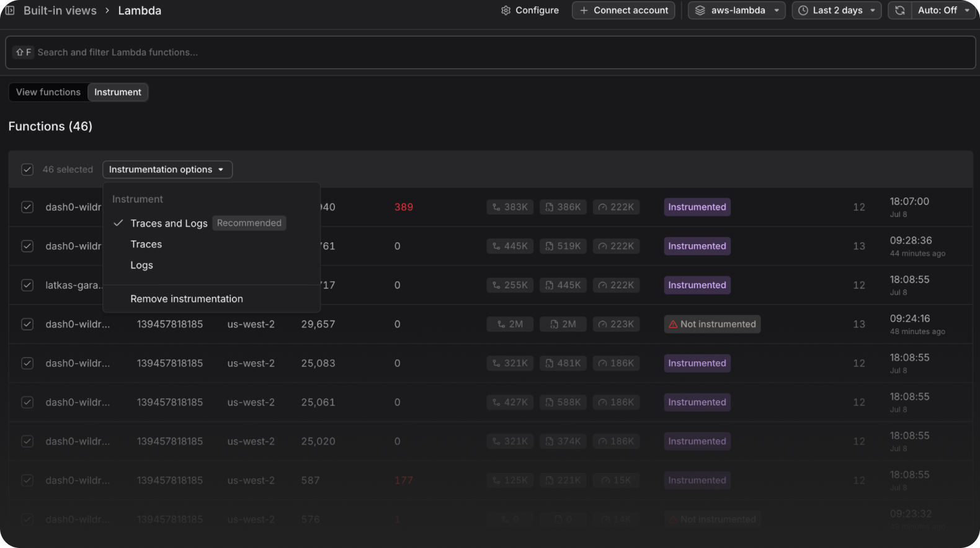Click the plus icon on Connect account
This screenshot has width=980, height=548.
(x=584, y=11)
